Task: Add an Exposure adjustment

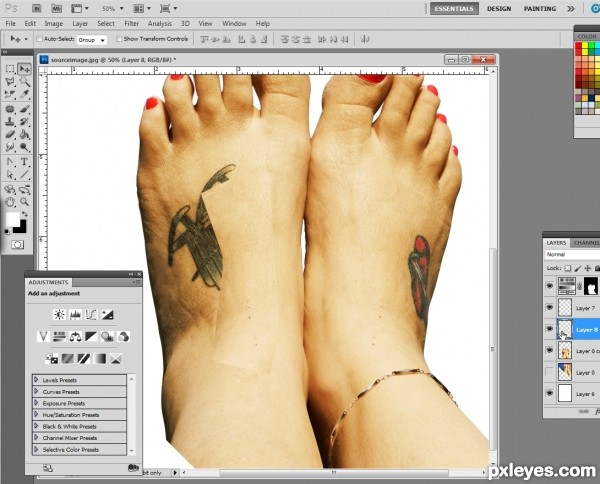Action: point(107,315)
